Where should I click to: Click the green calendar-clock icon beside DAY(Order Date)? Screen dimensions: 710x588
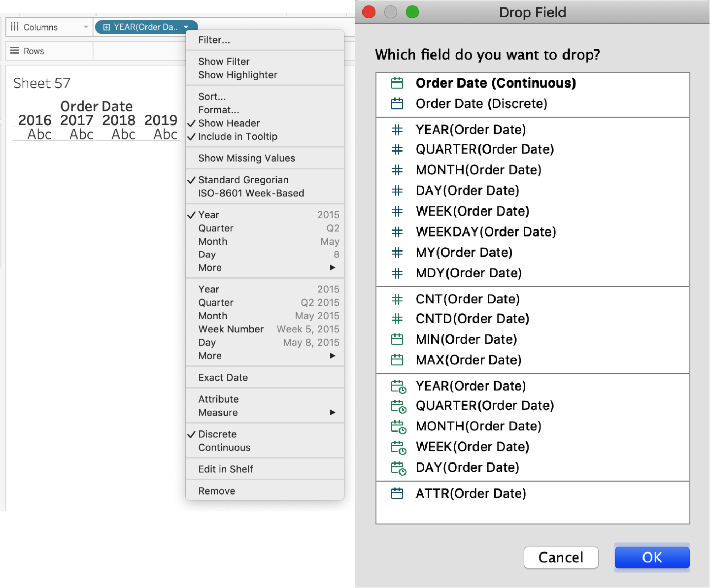(399, 468)
